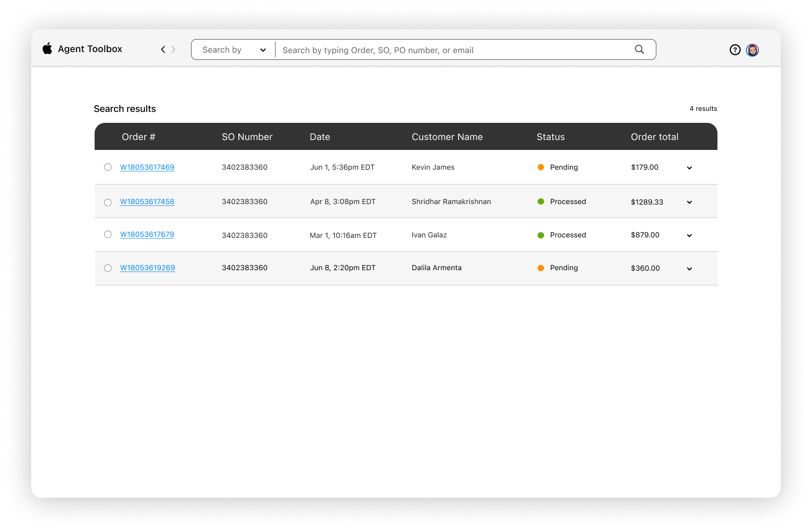Go forward using the right navigation arrow
This screenshot has width=812, height=531.
tap(174, 49)
